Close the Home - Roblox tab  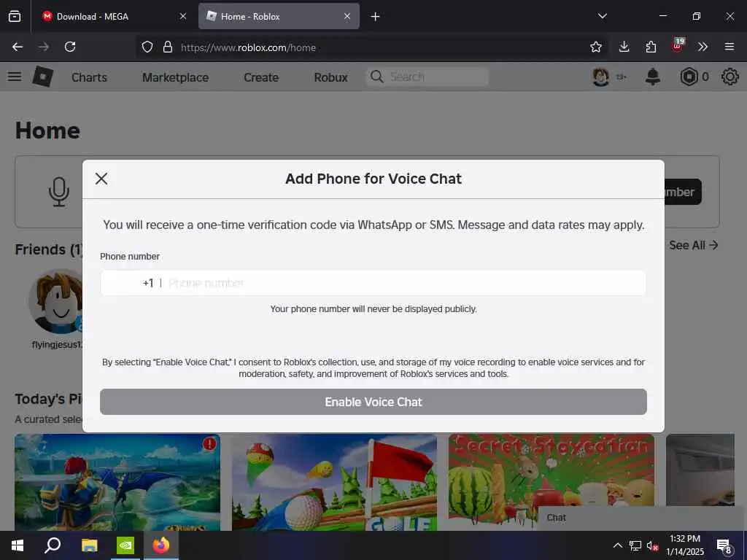click(x=347, y=17)
